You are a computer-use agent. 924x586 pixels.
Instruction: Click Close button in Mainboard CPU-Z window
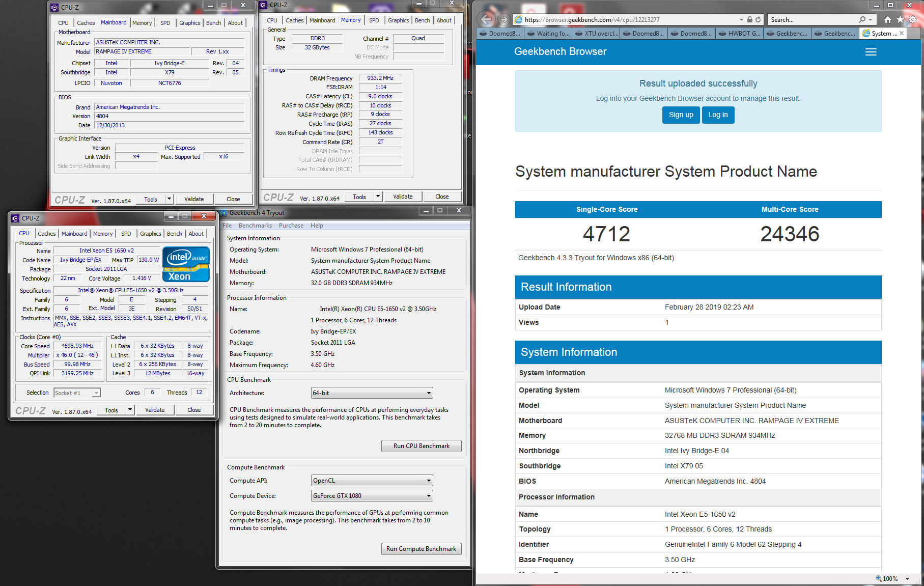[x=233, y=199]
